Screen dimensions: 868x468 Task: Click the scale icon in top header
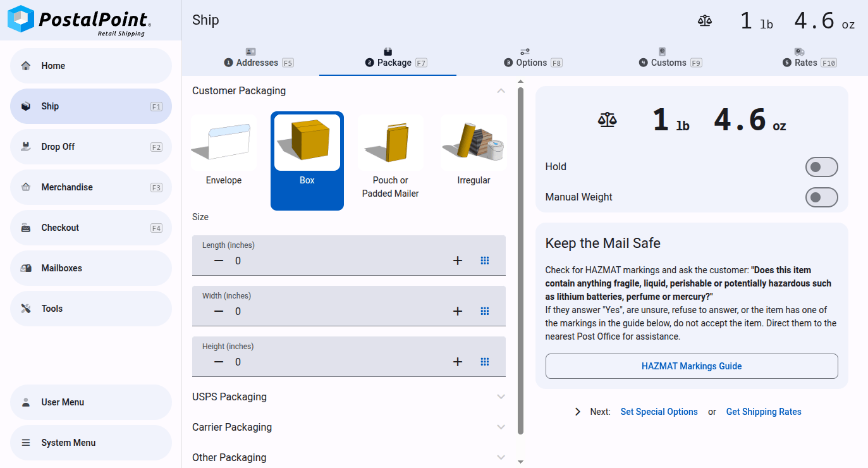point(705,21)
